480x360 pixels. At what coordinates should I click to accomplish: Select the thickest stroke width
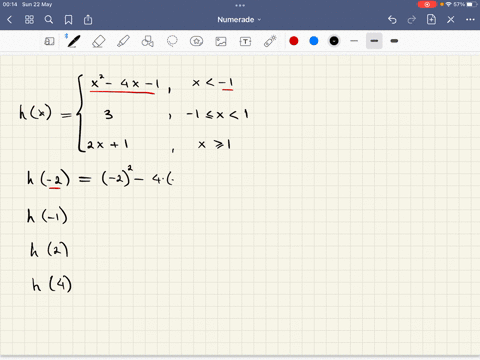tap(394, 41)
